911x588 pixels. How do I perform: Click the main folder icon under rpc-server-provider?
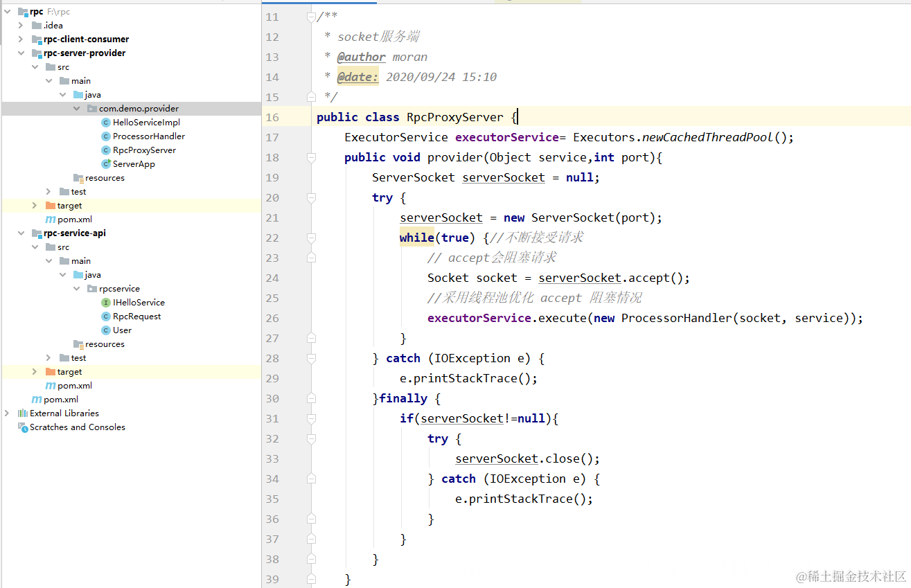64,81
